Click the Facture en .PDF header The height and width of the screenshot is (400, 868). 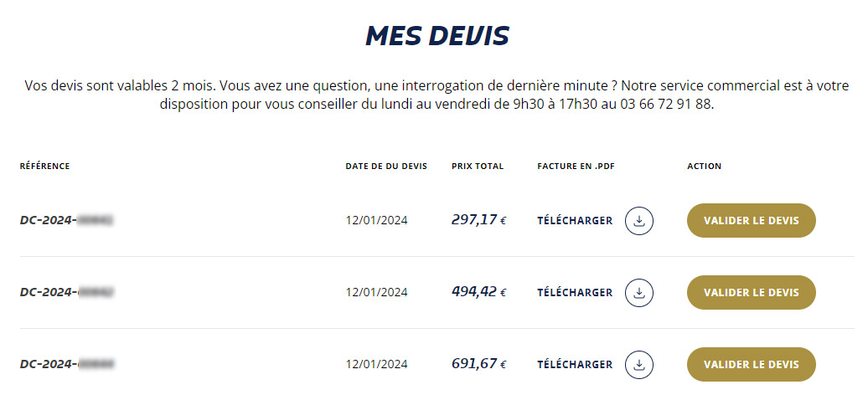(x=576, y=166)
